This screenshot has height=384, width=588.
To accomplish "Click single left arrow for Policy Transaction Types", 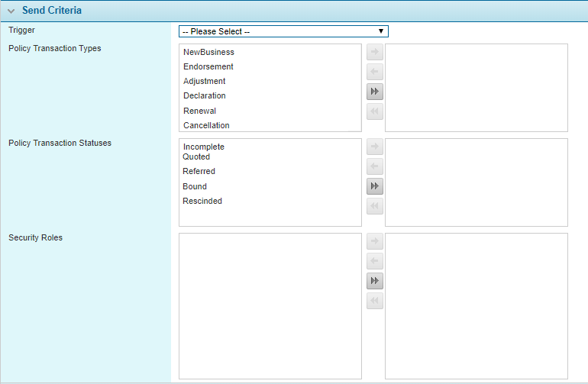I will click(x=374, y=73).
